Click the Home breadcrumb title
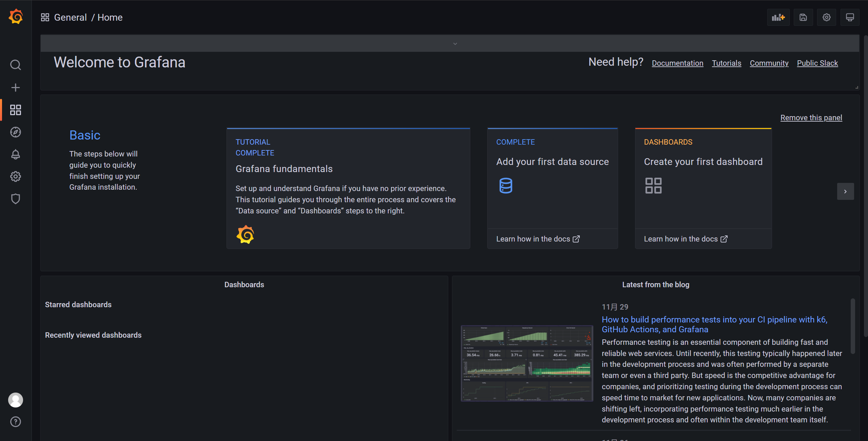 tap(110, 17)
